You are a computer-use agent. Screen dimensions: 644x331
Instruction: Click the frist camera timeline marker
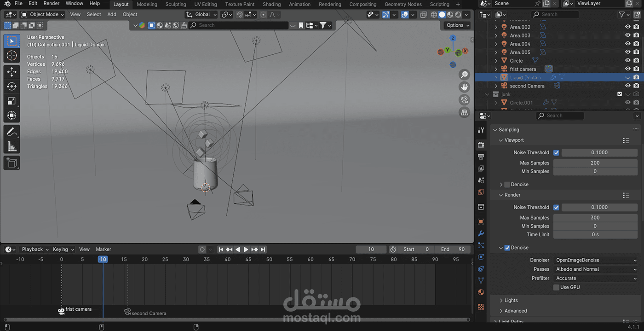pos(62,311)
